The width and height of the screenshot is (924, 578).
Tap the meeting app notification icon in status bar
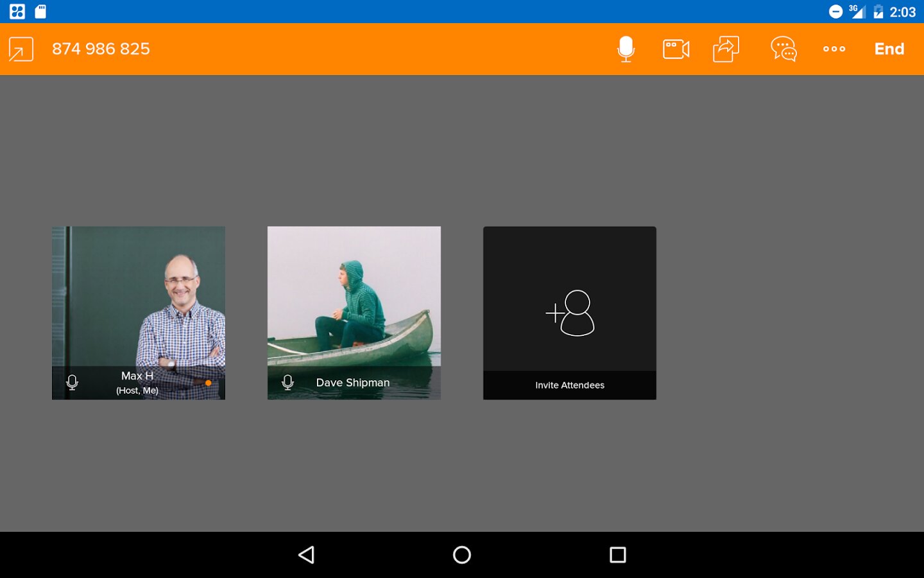point(17,12)
